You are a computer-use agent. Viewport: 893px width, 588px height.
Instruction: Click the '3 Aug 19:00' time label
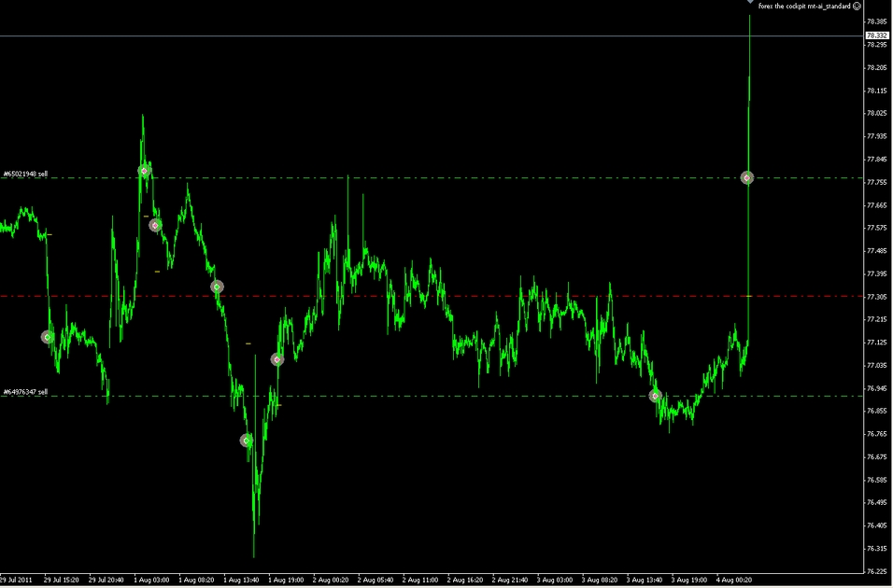pos(689,580)
